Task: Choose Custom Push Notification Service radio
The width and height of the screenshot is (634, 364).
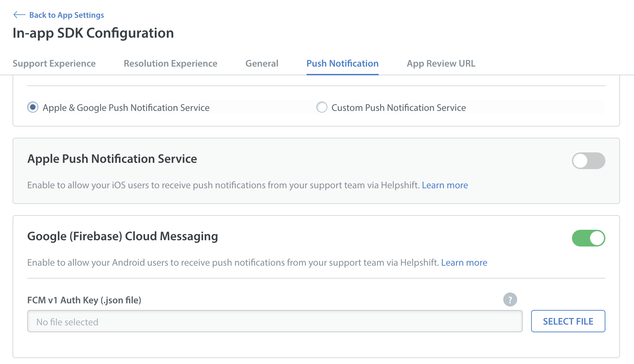Action: click(x=322, y=107)
